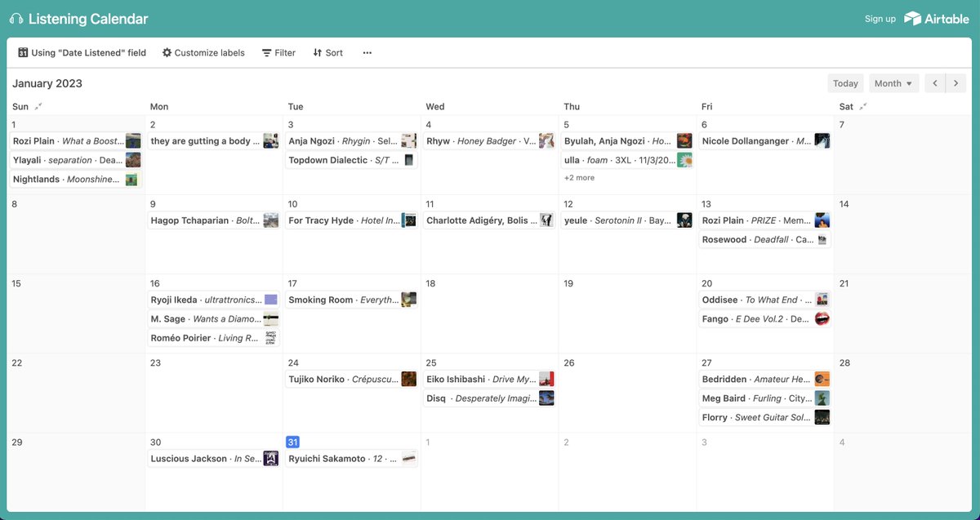Open the Filter options
980x520 pixels.
point(278,52)
